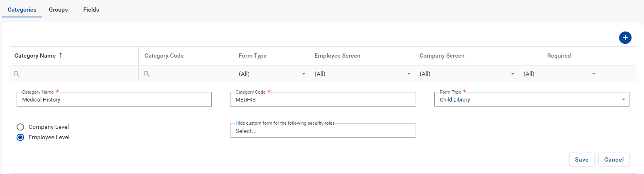
Task: Click the Save button
Action: (581, 159)
